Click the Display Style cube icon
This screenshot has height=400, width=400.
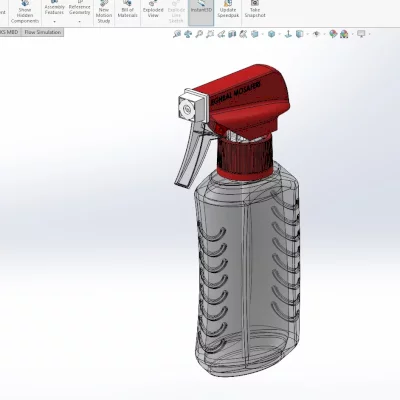coord(271,34)
